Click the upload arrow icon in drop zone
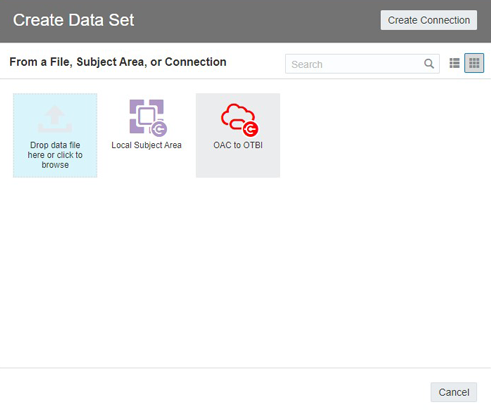Viewport: 491px width, 413px height. click(x=55, y=119)
